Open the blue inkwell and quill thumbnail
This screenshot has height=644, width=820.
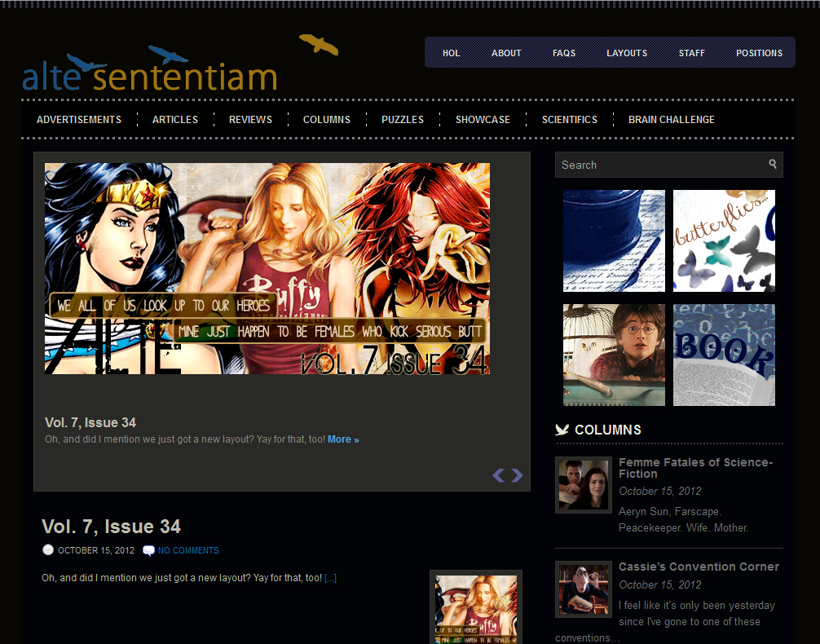pyautogui.click(x=614, y=240)
